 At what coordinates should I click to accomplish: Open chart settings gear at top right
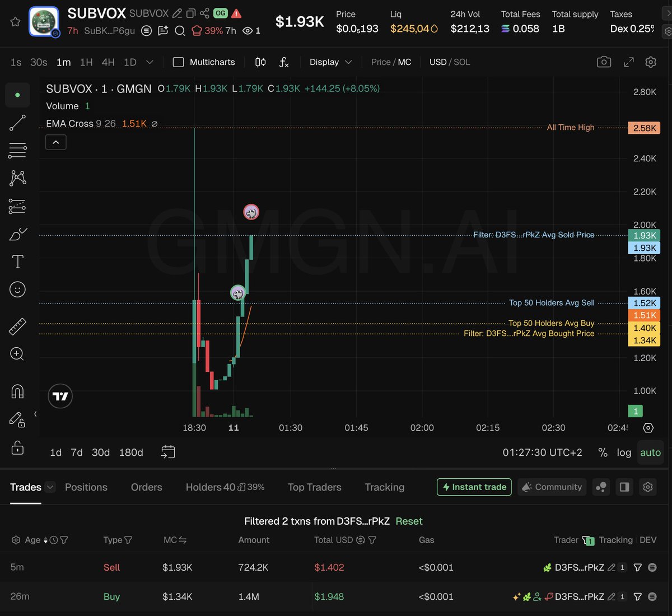(x=651, y=62)
